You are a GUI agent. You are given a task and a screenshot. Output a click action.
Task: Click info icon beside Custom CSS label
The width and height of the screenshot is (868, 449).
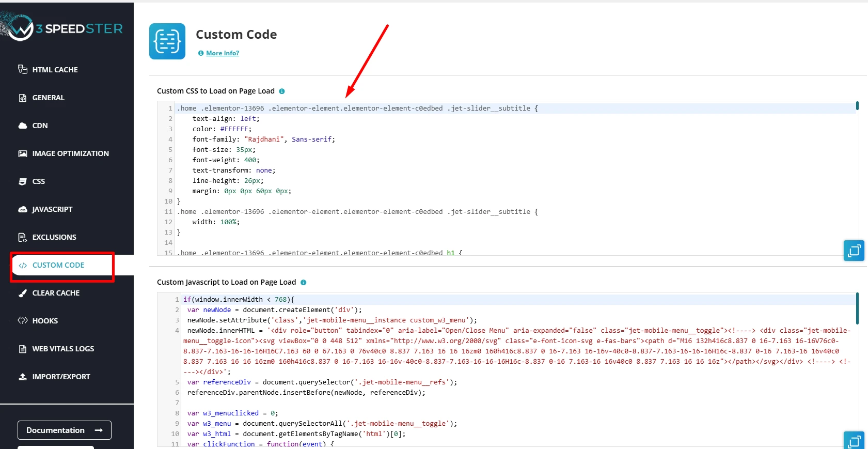[282, 91]
